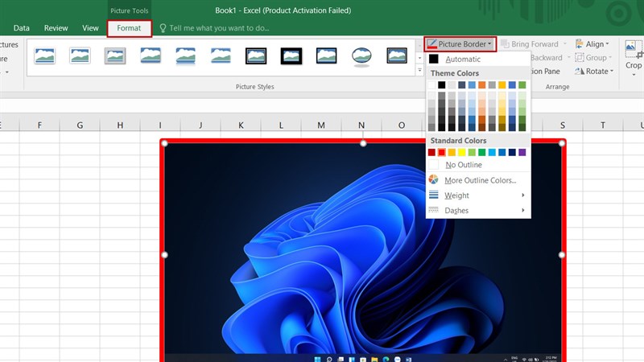Apply the thick black frame picture style

pyautogui.click(x=291, y=56)
